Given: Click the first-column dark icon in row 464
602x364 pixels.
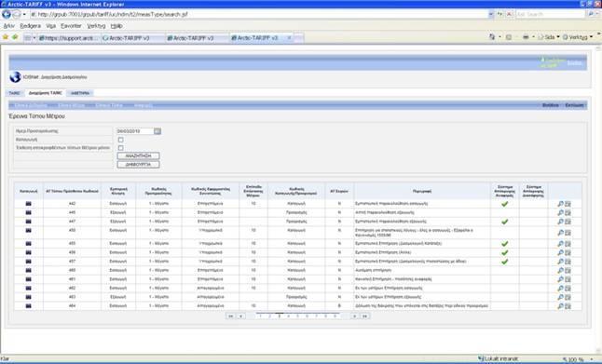Looking at the screenshot, I should [x=28, y=306].
